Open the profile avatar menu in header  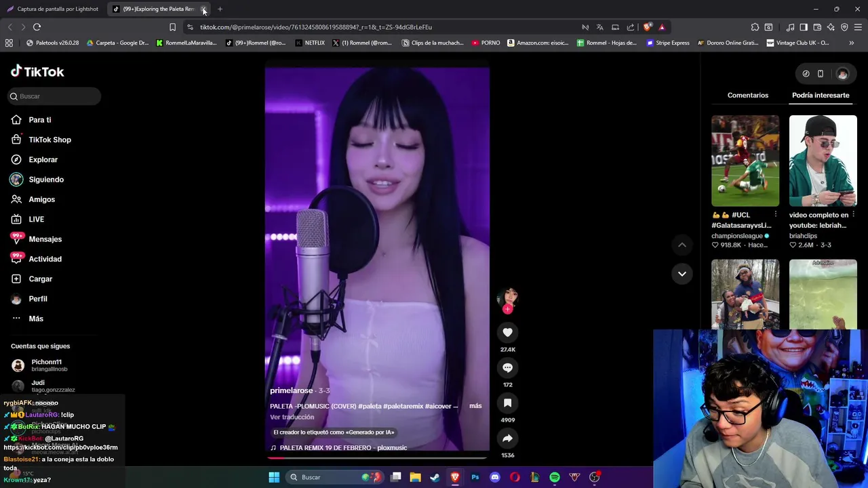point(842,74)
